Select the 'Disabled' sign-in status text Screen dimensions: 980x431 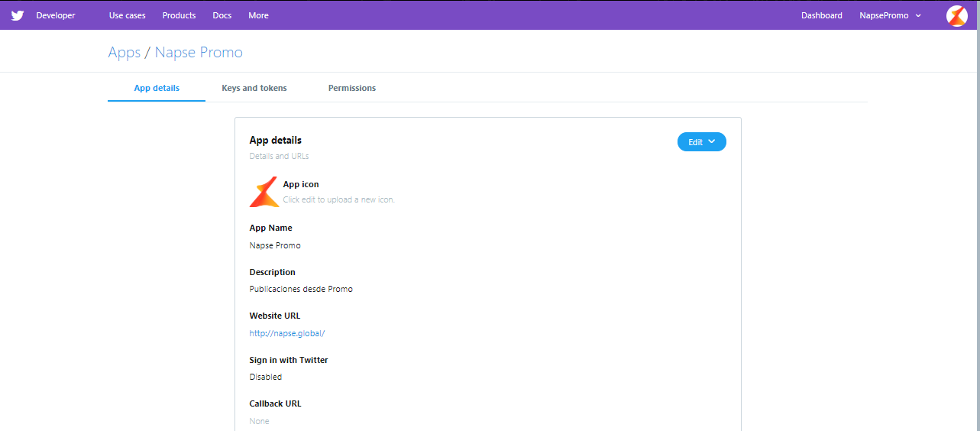coord(266,377)
